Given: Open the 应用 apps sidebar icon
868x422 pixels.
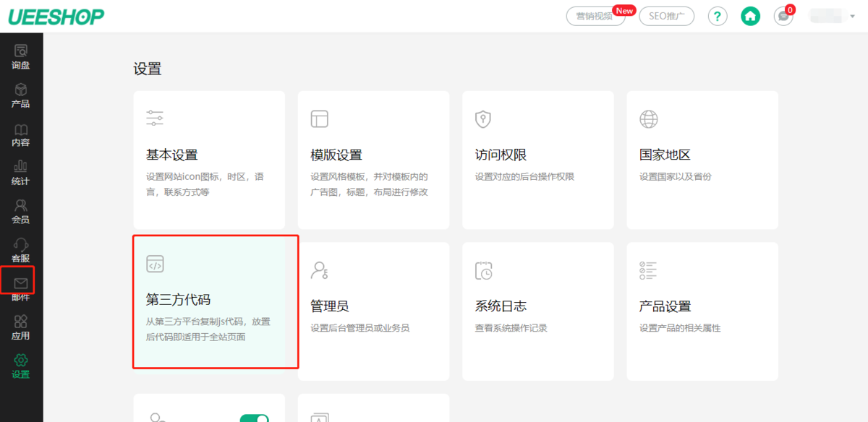Looking at the screenshot, I should tap(21, 322).
